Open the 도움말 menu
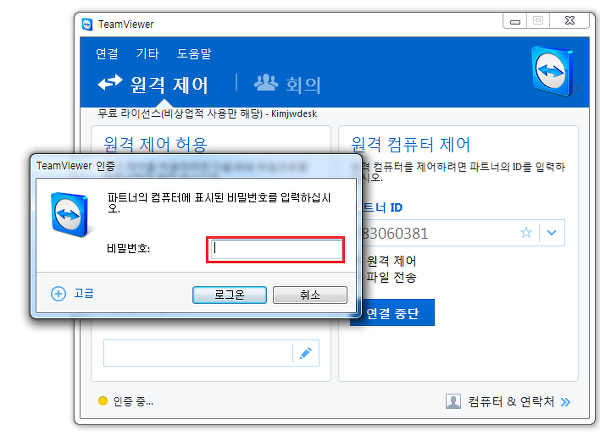The height and width of the screenshot is (436, 600). [x=194, y=54]
